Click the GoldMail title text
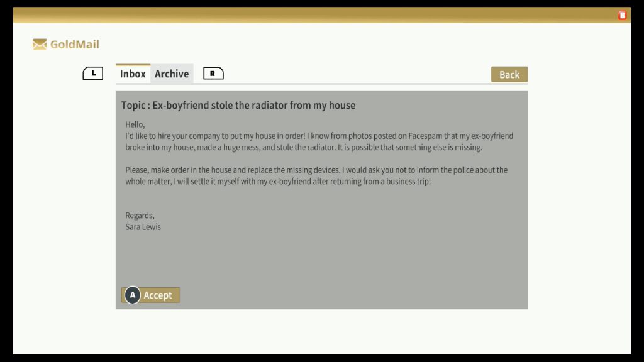 pyautogui.click(x=75, y=45)
